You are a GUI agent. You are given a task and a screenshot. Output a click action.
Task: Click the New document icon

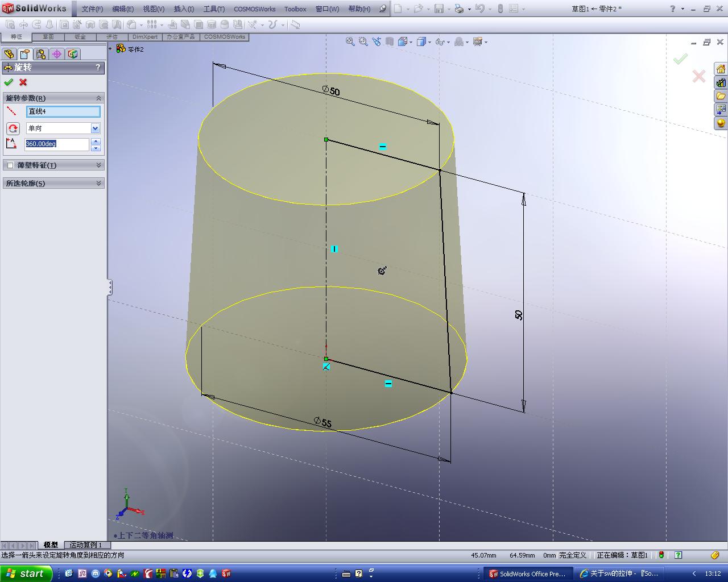tap(398, 9)
